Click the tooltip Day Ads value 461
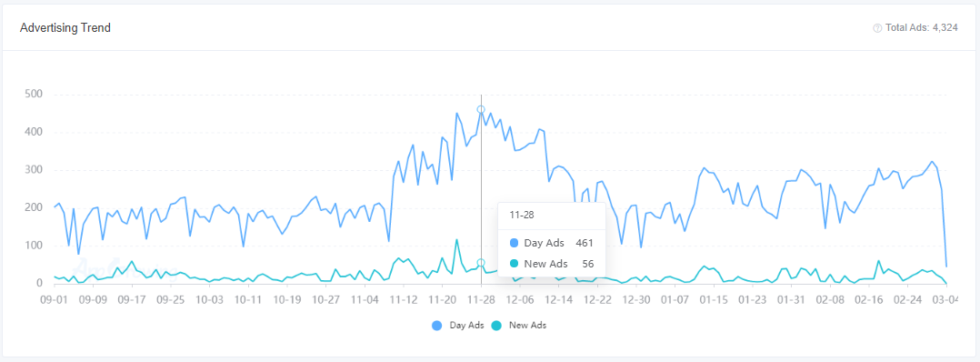The width and height of the screenshot is (980, 362). [x=585, y=243]
